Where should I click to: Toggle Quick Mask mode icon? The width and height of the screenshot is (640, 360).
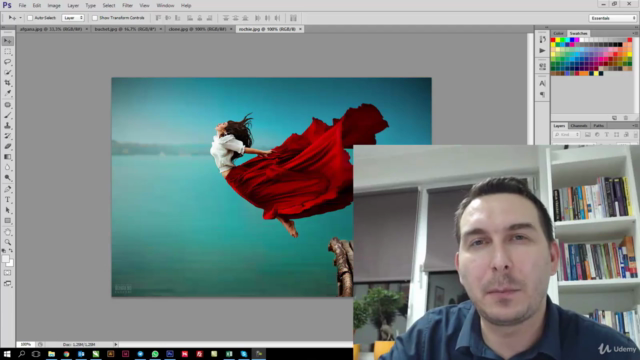8,273
